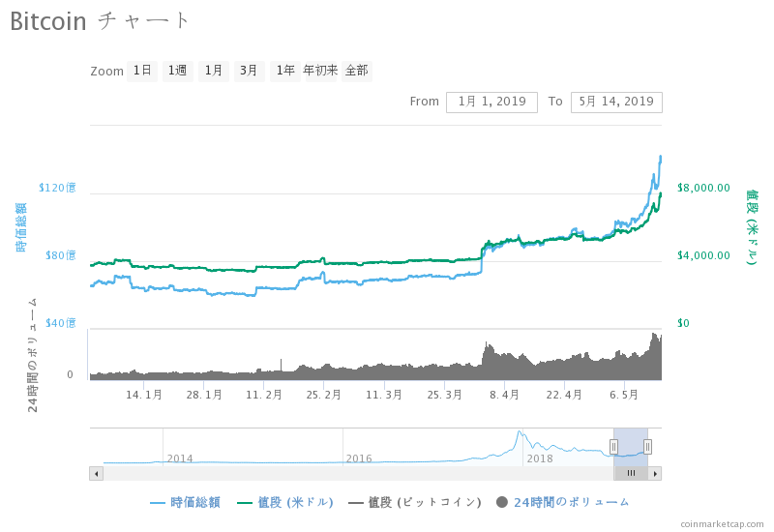This screenshot has height=532, width=774.
Task: Click the navigator scrollbar right arrow
Action: [655, 474]
